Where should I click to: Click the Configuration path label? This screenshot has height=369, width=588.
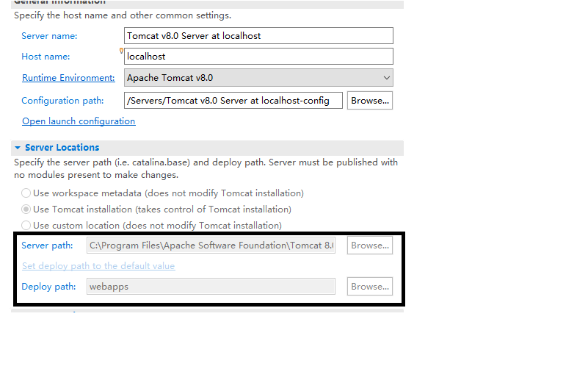pos(62,101)
